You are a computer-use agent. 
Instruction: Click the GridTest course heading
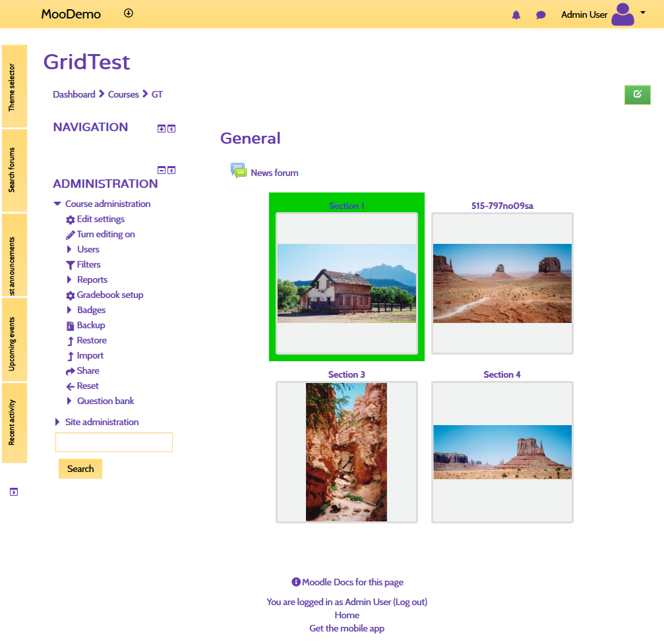pos(87,62)
